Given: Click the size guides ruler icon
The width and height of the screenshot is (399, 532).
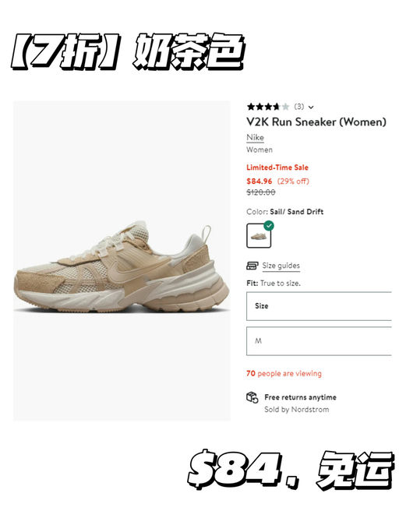Looking at the screenshot, I should [252, 266].
